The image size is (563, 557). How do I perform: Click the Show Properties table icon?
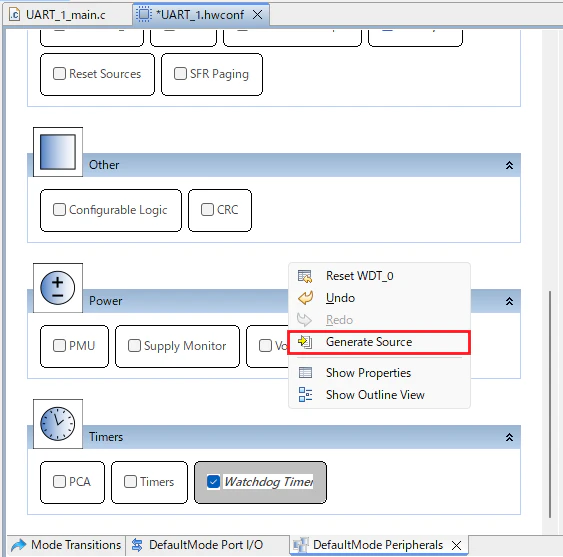[x=305, y=373]
